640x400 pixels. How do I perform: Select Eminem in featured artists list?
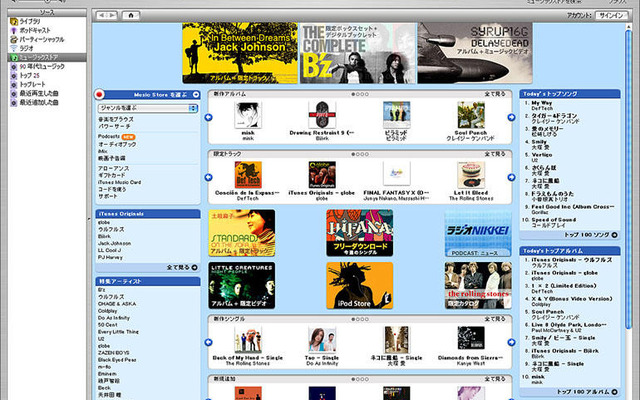(107, 374)
